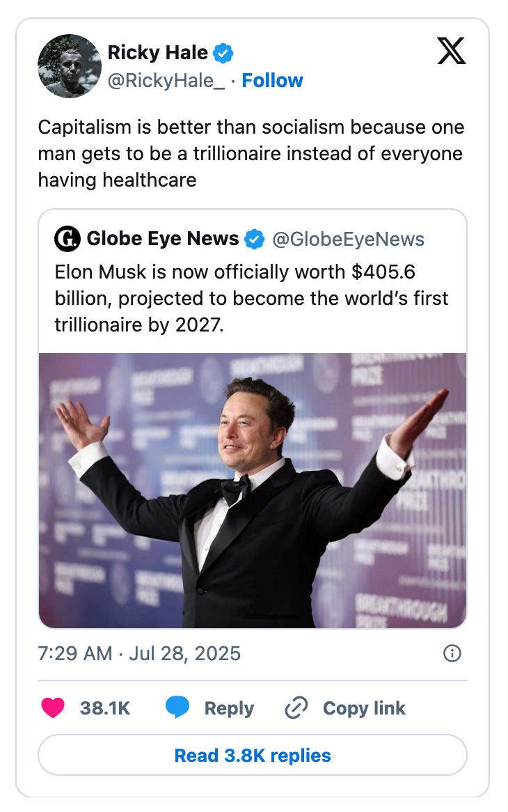
Task: Click the Reply text label
Action: 229,708
